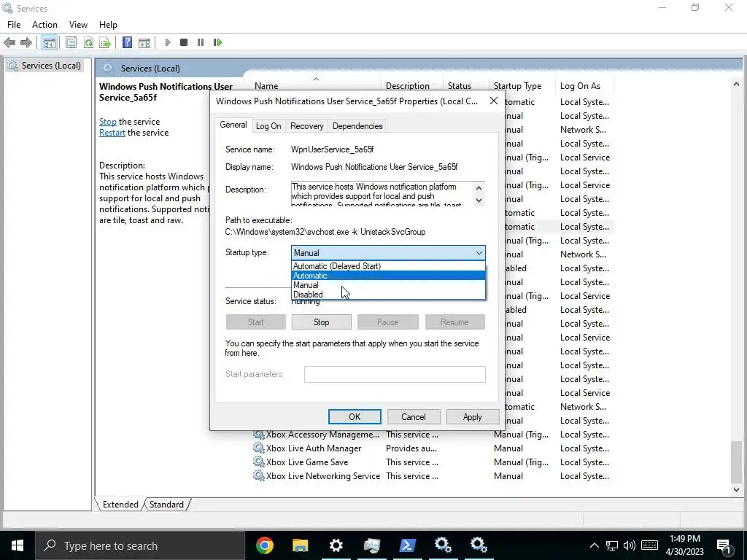Click the Apply button
747x560 pixels.
point(472,416)
